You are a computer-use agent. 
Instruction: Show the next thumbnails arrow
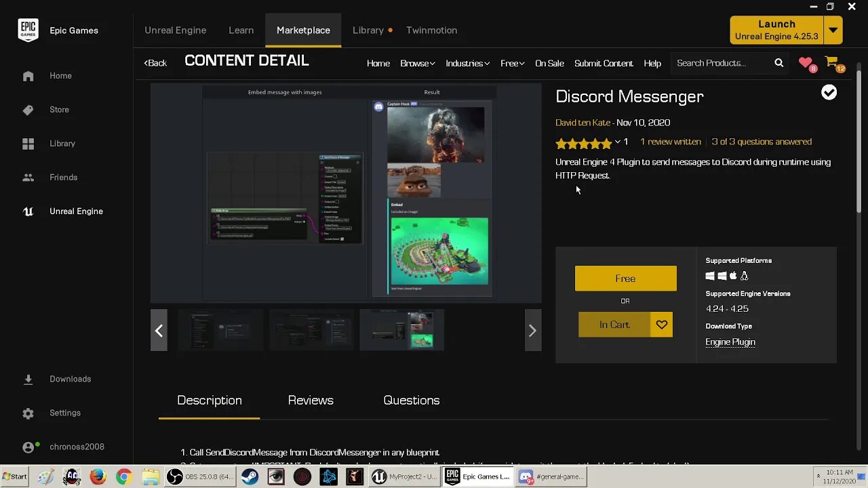[533, 330]
